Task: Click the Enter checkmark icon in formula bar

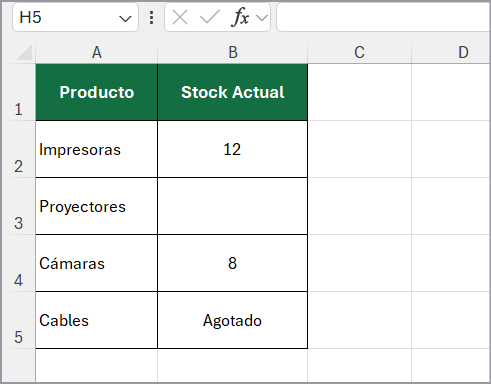Action: click(210, 17)
